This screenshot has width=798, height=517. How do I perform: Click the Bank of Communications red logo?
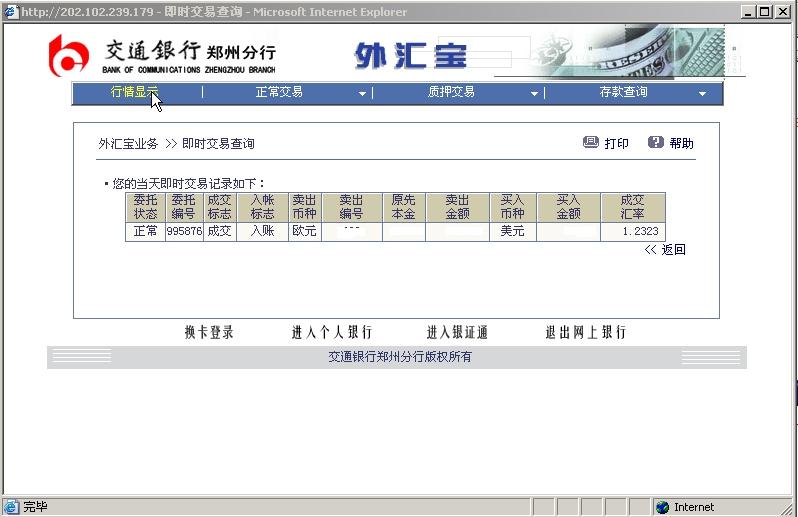tap(69, 56)
